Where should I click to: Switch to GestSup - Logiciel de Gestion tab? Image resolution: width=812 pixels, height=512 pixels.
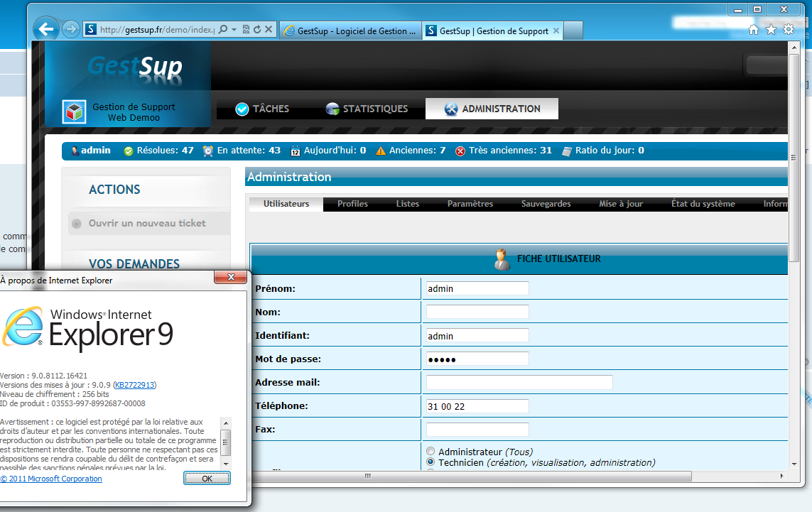(x=351, y=31)
